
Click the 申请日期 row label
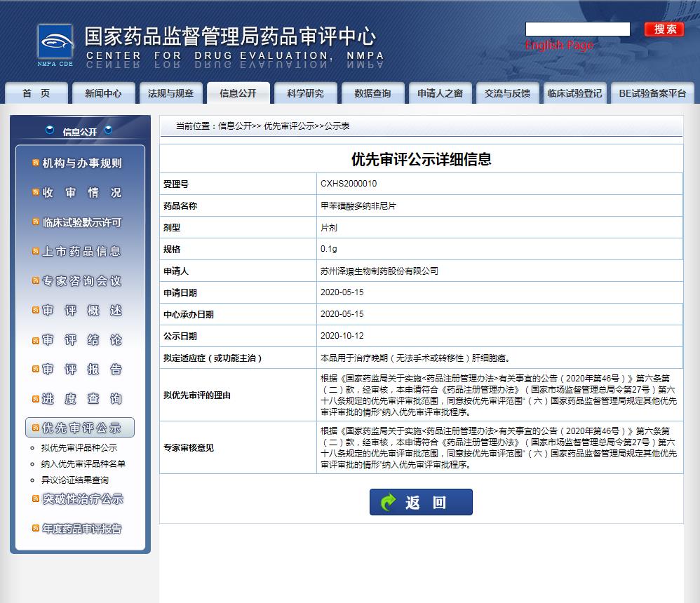[x=180, y=293]
